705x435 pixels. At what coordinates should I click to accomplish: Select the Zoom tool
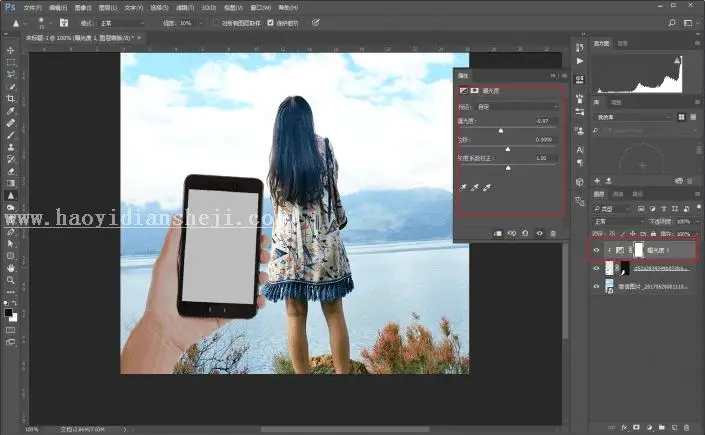coord(10,280)
